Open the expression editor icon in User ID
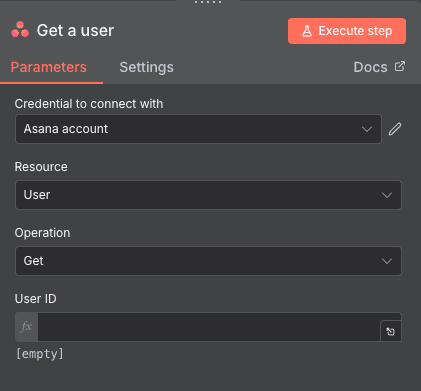Viewport: 421px width, 391px height. pos(391,331)
